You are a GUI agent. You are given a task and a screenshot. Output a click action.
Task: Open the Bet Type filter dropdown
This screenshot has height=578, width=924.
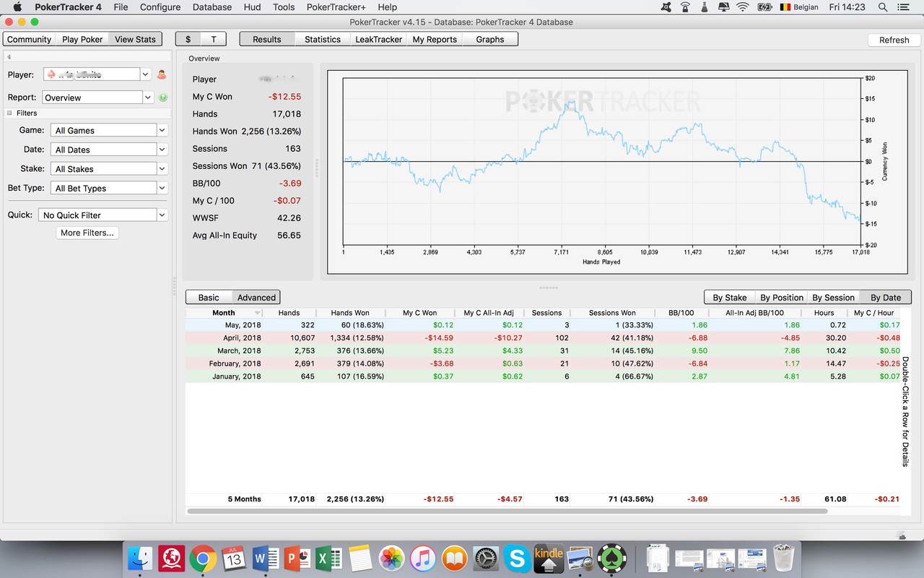click(x=162, y=188)
